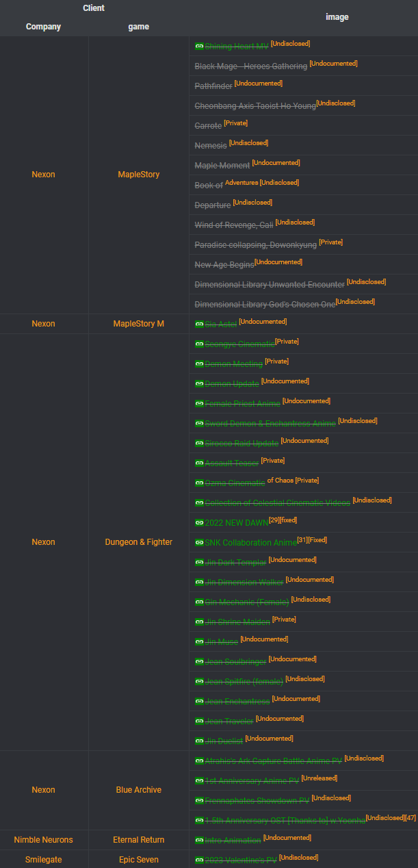Click the Nemesis entry text
This screenshot has width=418, height=868.
click(211, 146)
